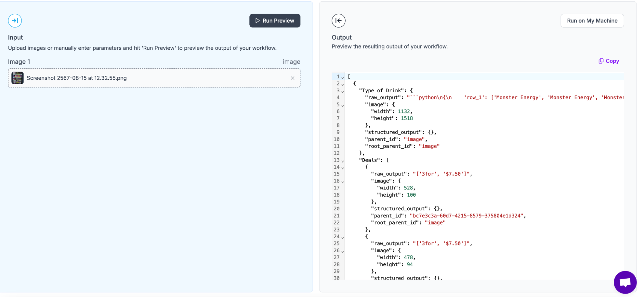The image size is (644, 297).
Task: Collapse the "image" object at line 5
Action: [342, 105]
